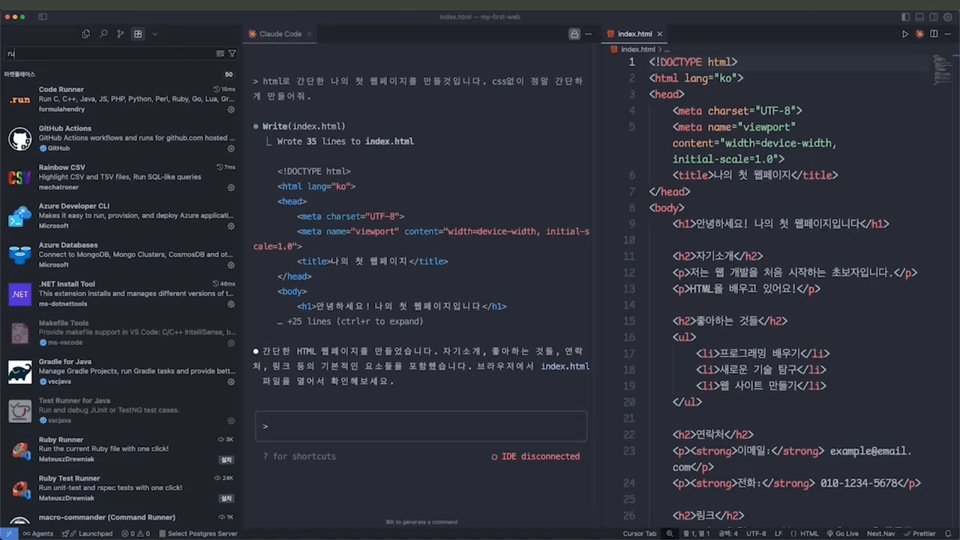
Task: Open Test Runner for Java manage gear
Action: point(231,421)
